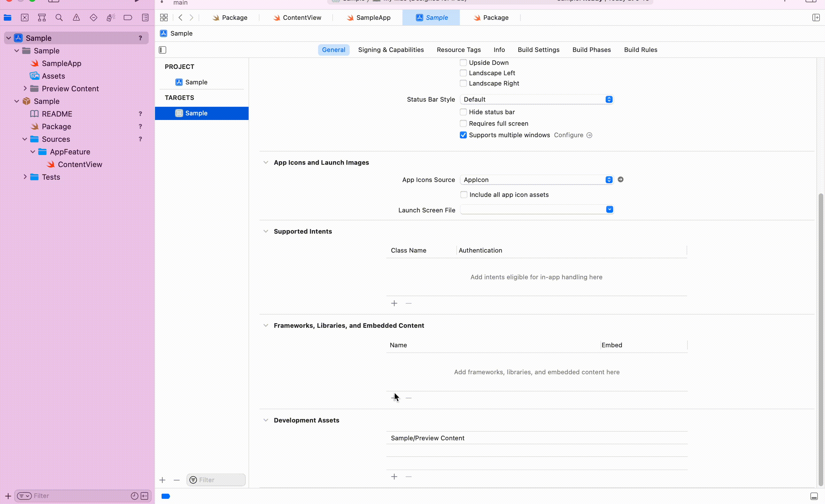This screenshot has height=504, width=825.
Task: Check Hide status bar
Action: 463,112
